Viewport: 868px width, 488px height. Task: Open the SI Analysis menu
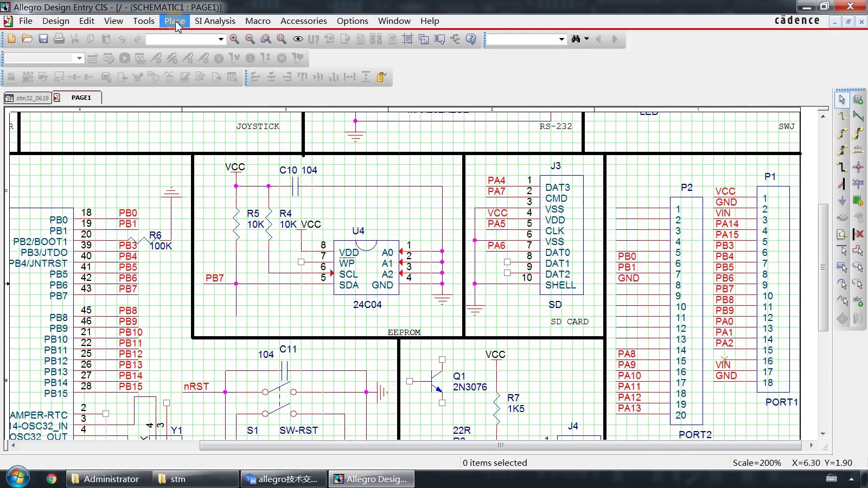[x=215, y=21]
